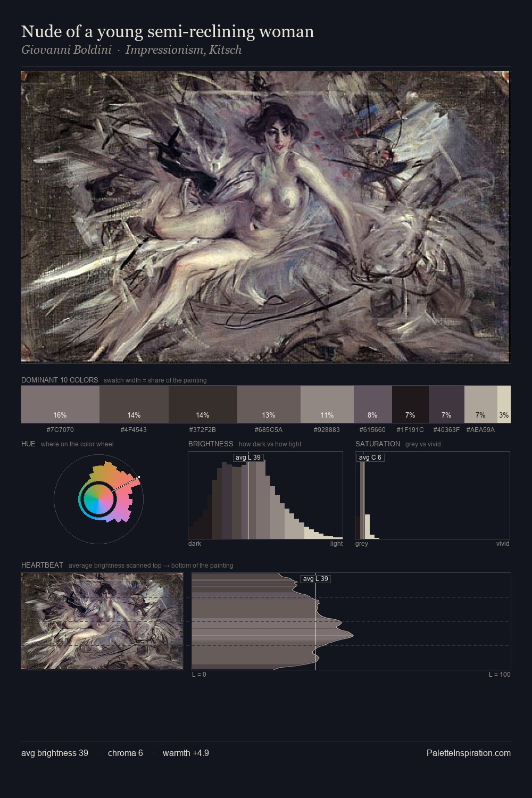Click the '#1F191C' hex code text
The image size is (532, 798).
[x=410, y=430]
